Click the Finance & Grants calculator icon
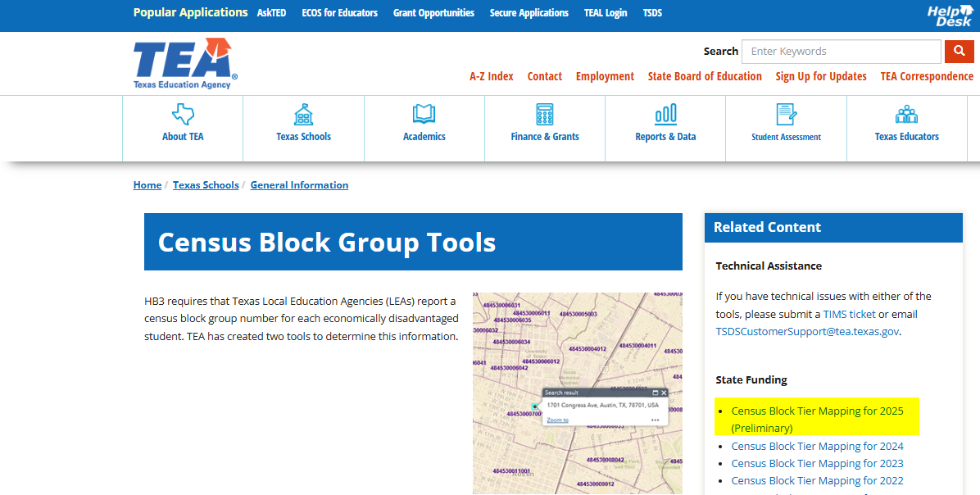This screenshot has width=980, height=495. [545, 115]
